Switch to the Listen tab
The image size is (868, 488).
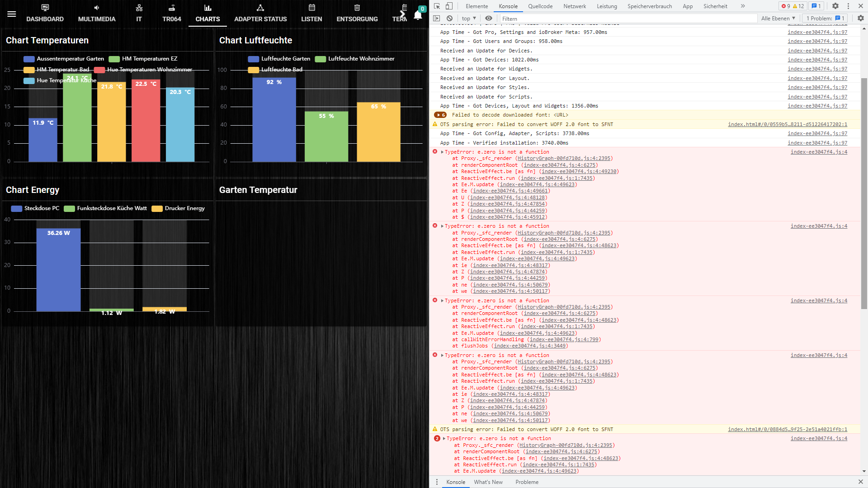click(x=311, y=14)
